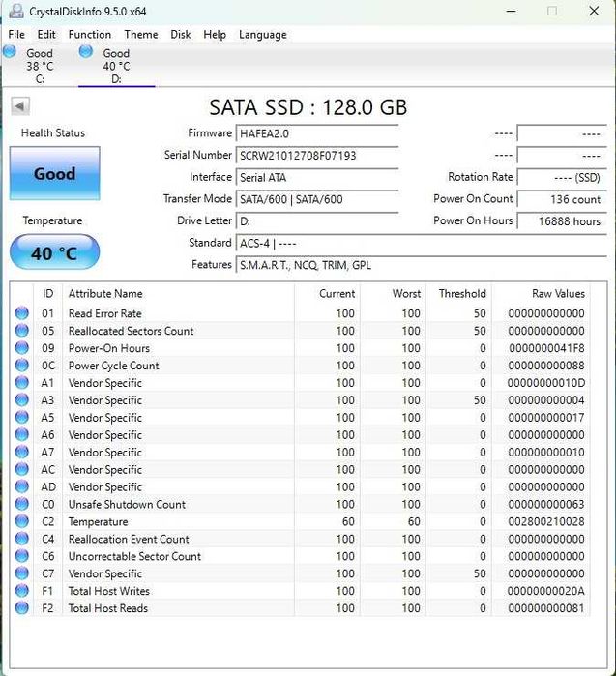Click the Worst column header
This screenshot has width=616, height=676.
click(394, 294)
